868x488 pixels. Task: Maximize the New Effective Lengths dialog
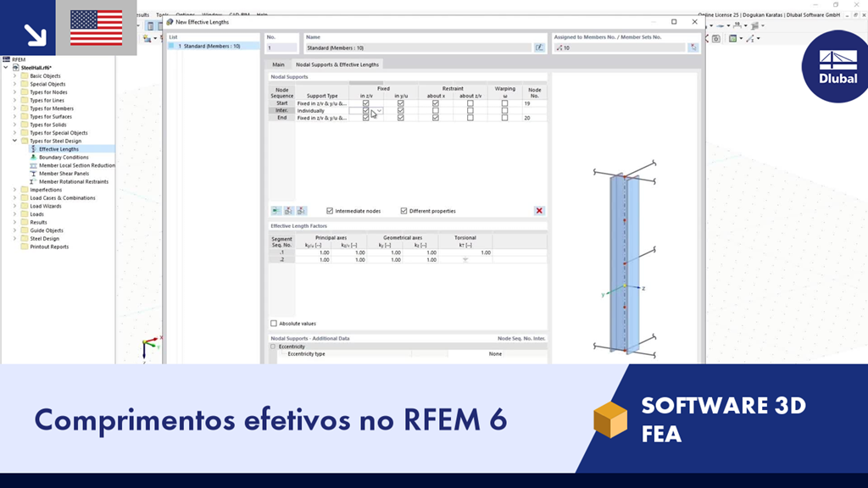(x=674, y=22)
